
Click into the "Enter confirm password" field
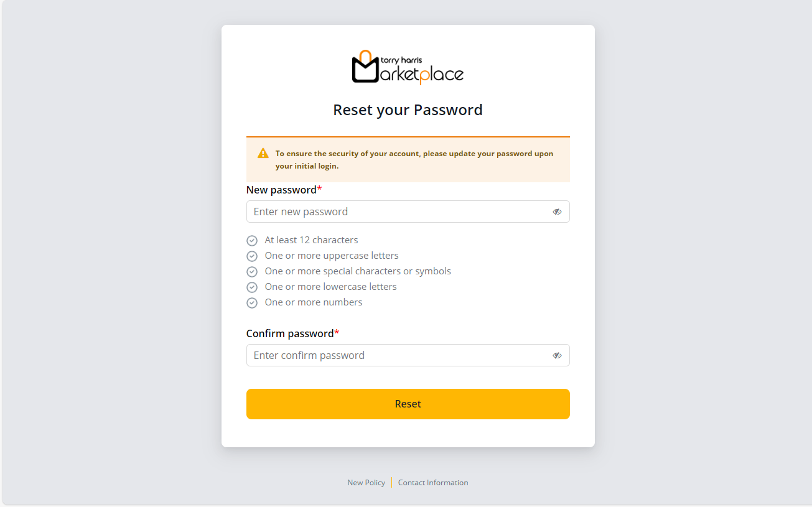[x=398, y=355]
